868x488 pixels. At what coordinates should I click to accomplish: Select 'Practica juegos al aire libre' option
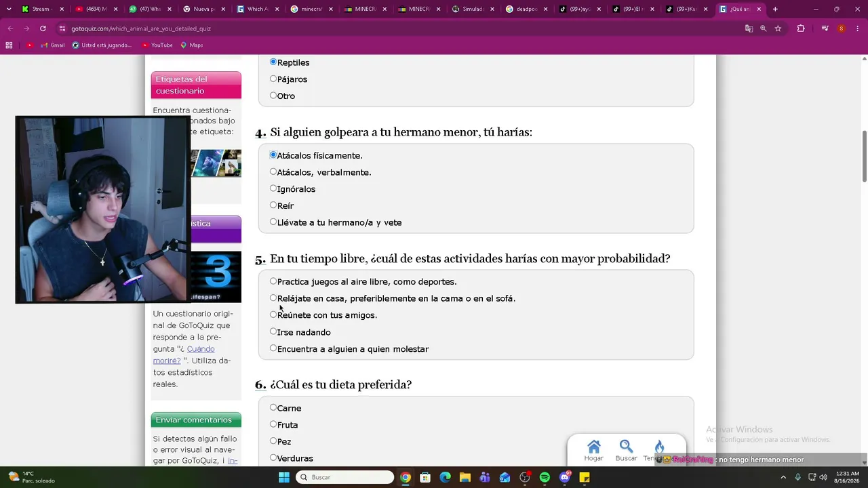click(x=273, y=281)
